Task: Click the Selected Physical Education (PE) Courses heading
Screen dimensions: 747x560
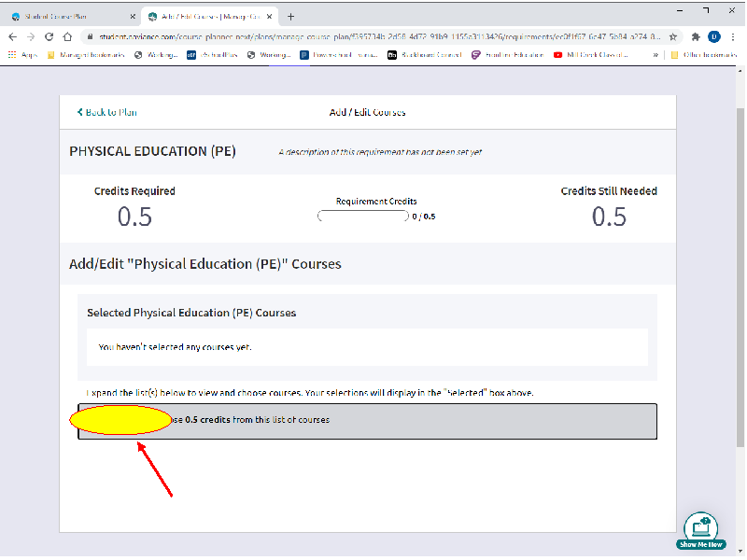Action: pos(191,313)
